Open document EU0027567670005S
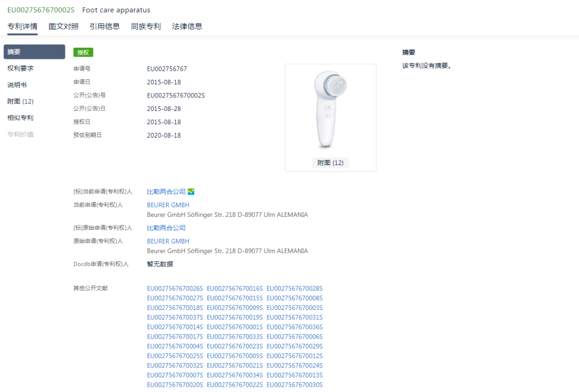Image resolution: width=579 pixels, height=392 pixels. [x=235, y=356]
